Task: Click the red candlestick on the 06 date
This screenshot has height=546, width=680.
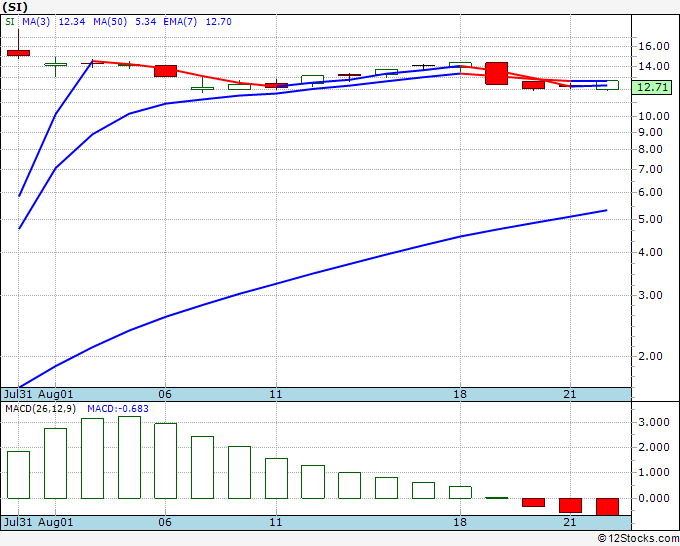Action: (165, 71)
